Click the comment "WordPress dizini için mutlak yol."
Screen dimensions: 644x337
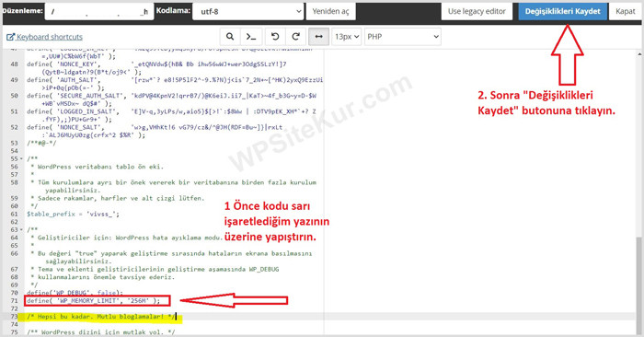[108, 332]
